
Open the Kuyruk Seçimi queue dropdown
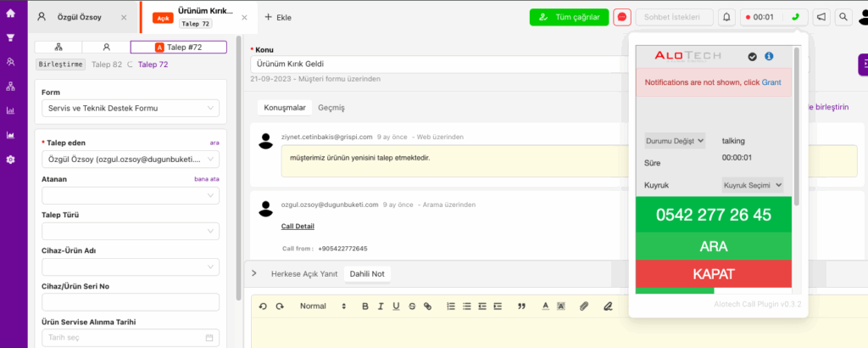(x=753, y=185)
